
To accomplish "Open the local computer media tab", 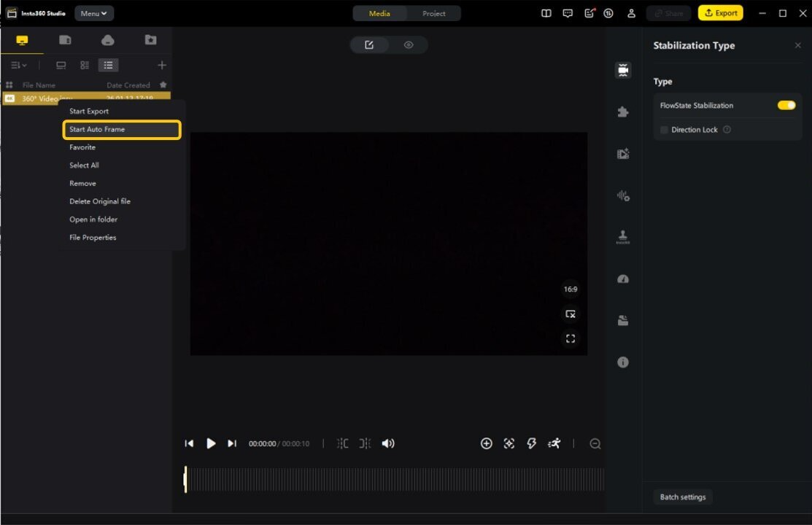I will click(x=22, y=40).
